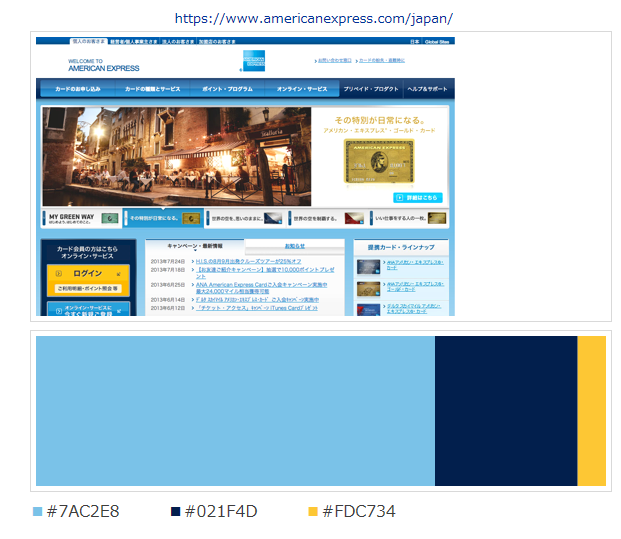Open the チケット・アクセス iTunes Card link
This screenshot has height=539, width=621.
[x=257, y=308]
